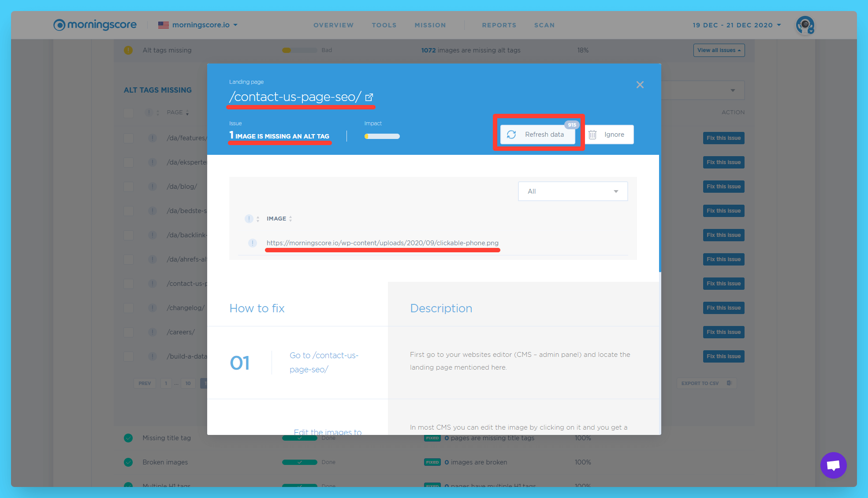868x498 pixels.
Task: Click the user avatar icon
Action: (x=805, y=25)
